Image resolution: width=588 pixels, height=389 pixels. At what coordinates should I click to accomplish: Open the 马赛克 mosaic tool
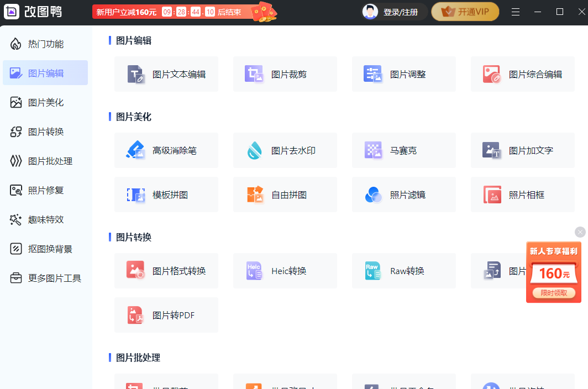[403, 150]
